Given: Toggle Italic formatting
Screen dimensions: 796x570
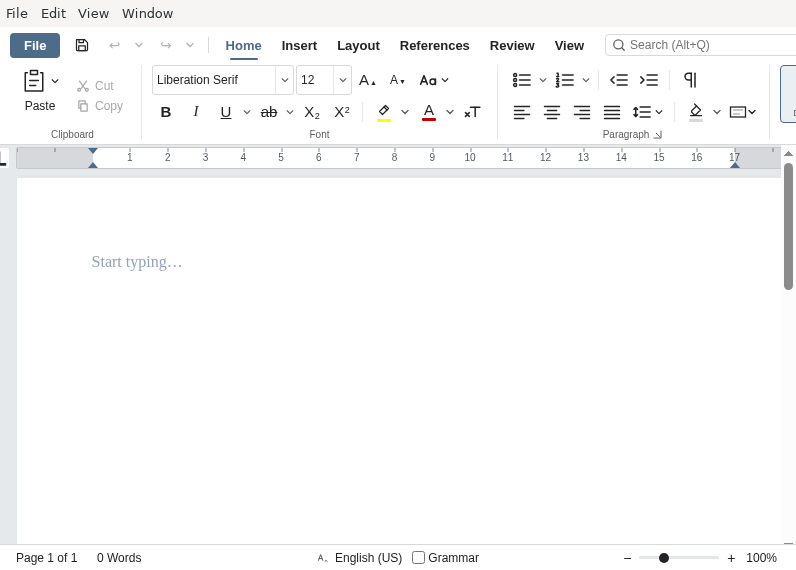Looking at the screenshot, I should (196, 112).
